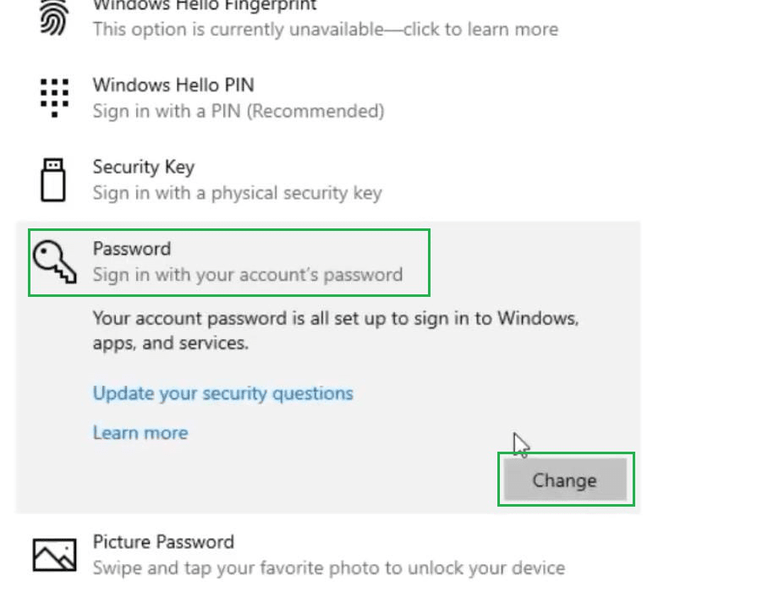Click 'Sign in with a physical security key'
The height and width of the screenshot is (609, 768).
[x=237, y=193]
